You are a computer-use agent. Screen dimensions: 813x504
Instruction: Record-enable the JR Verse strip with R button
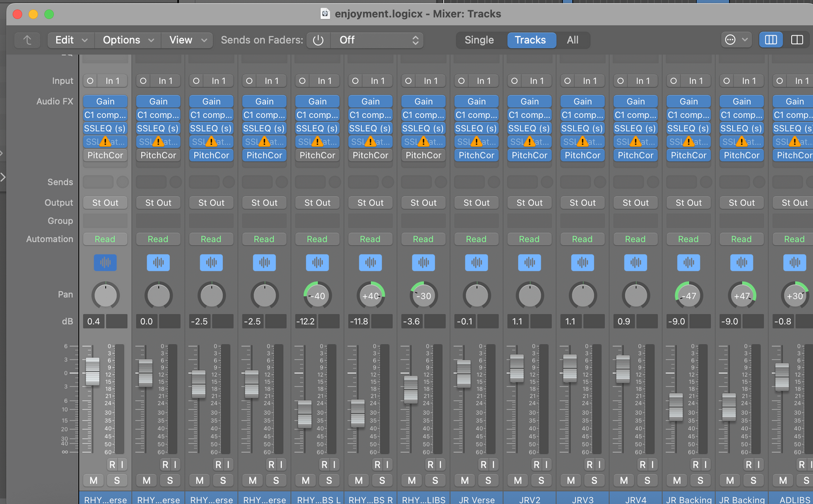pos(483,465)
